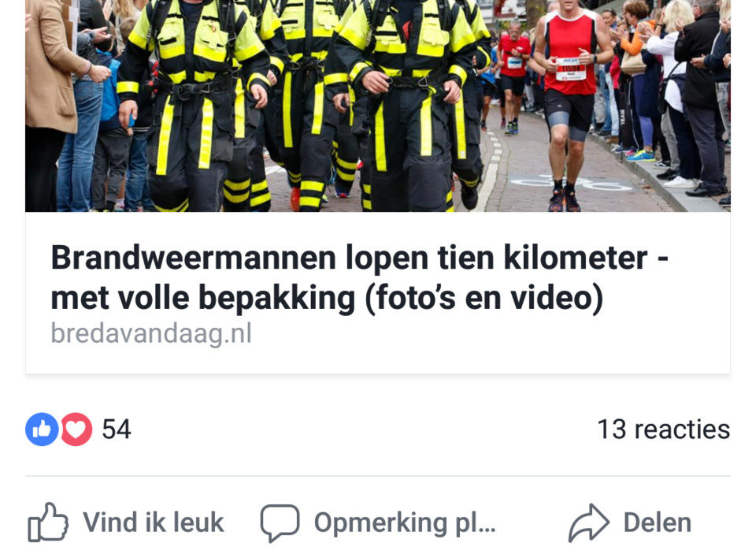
Task: Click the thumbs-up Vind ik leuk icon
Action: 48,522
